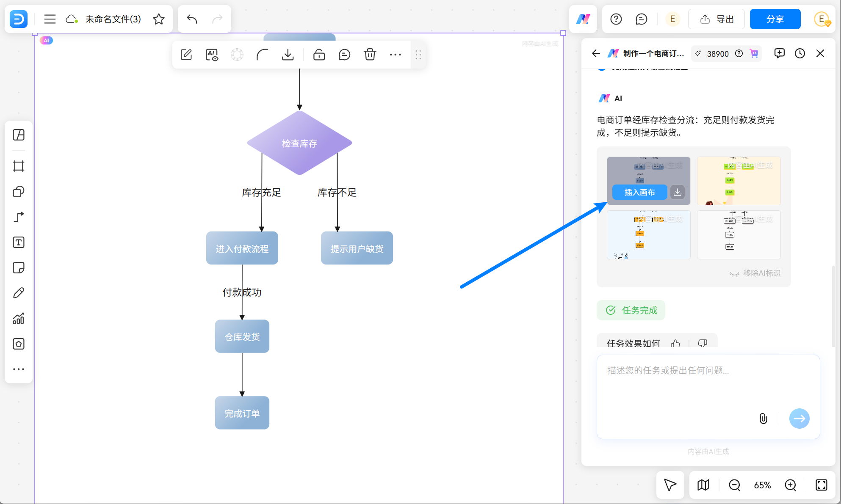Screen dimensions: 841x504
Task: Undo the last action
Action: point(192,19)
